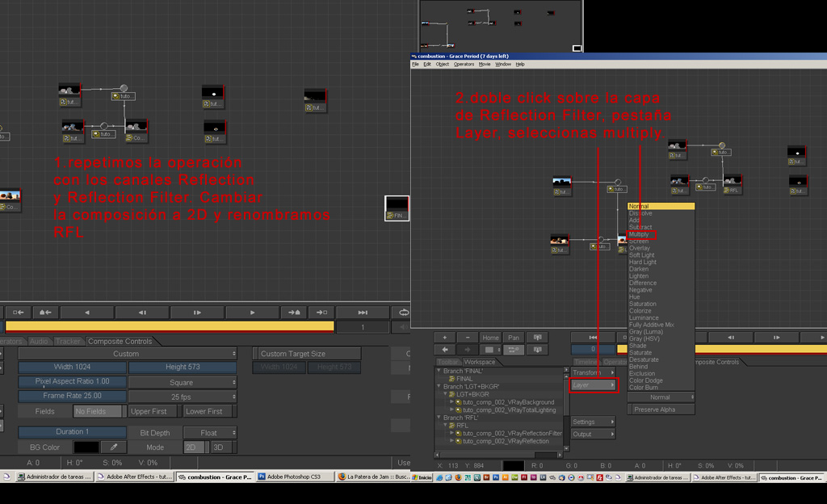
Task: Click the send-up icon next to Pan
Action: point(537,338)
